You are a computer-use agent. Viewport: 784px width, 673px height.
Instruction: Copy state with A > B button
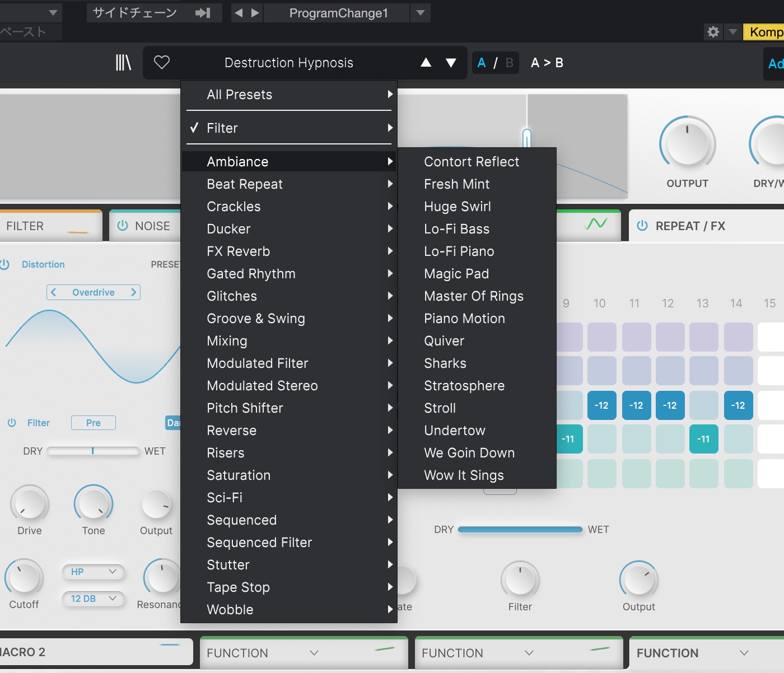pos(547,63)
